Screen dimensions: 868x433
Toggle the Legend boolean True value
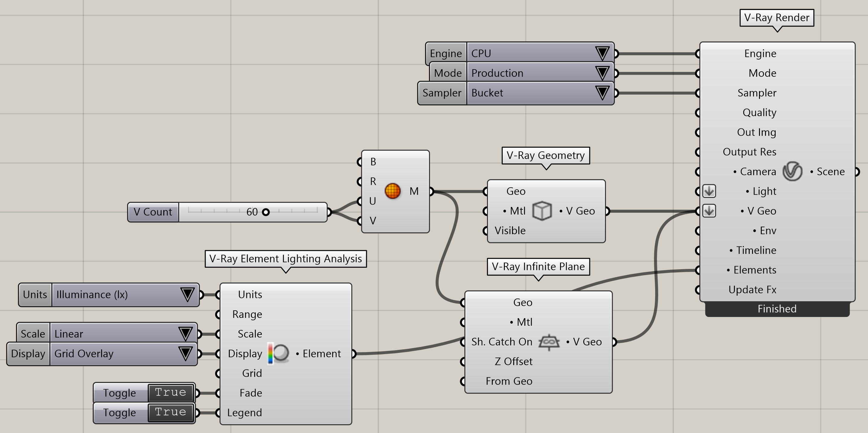(171, 412)
